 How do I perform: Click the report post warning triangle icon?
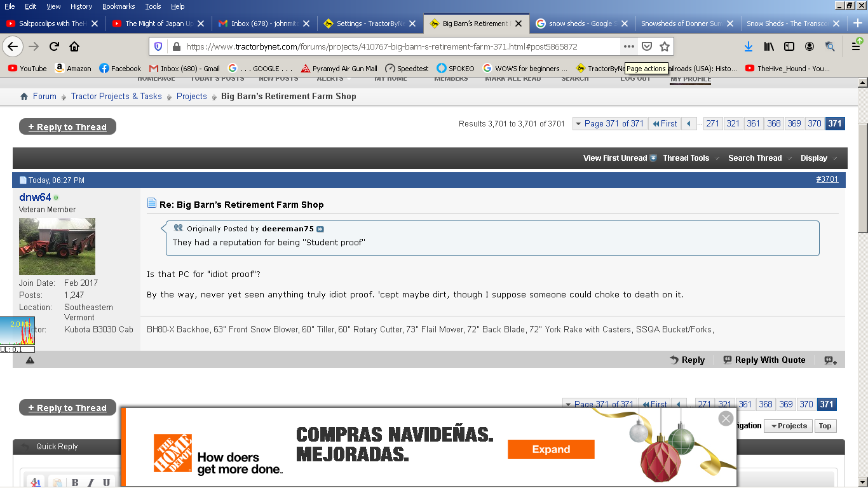point(30,360)
